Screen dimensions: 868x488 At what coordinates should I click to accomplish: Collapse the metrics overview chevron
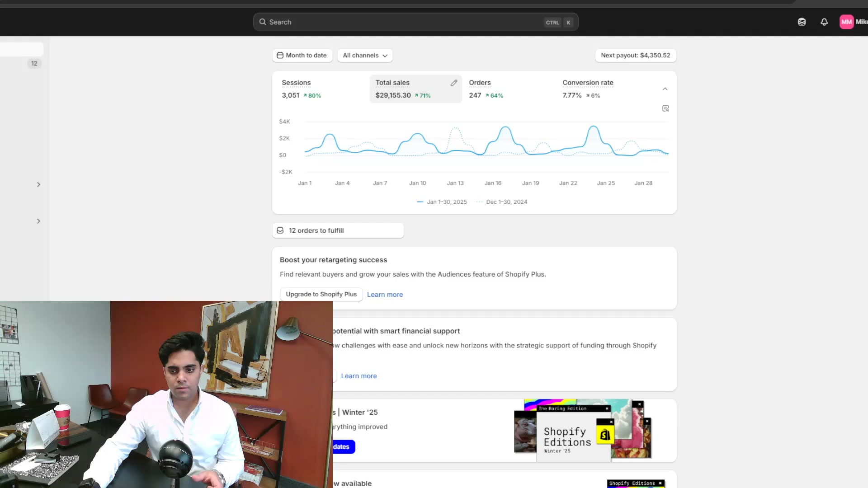coord(665,89)
